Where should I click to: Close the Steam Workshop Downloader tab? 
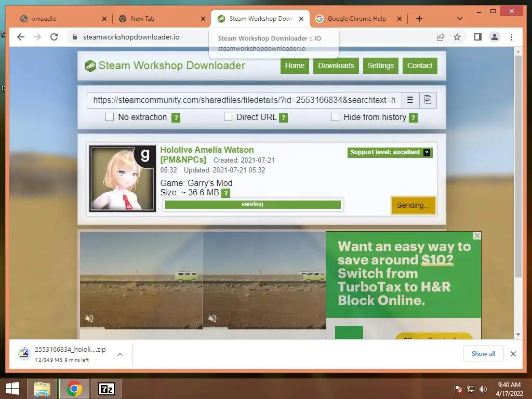point(301,19)
